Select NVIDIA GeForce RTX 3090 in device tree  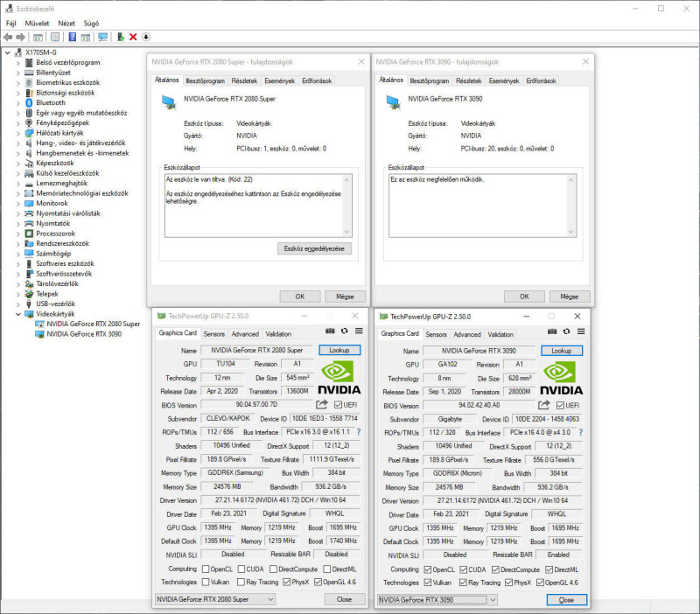84,334
